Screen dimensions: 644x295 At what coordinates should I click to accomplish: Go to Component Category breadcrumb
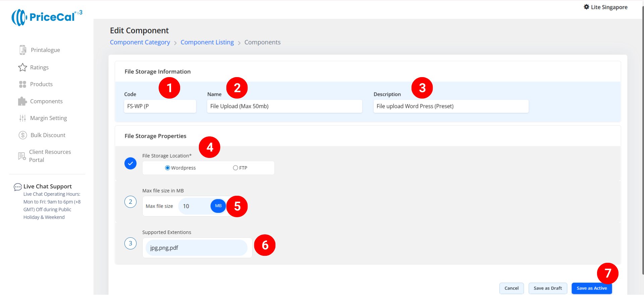[x=140, y=42]
